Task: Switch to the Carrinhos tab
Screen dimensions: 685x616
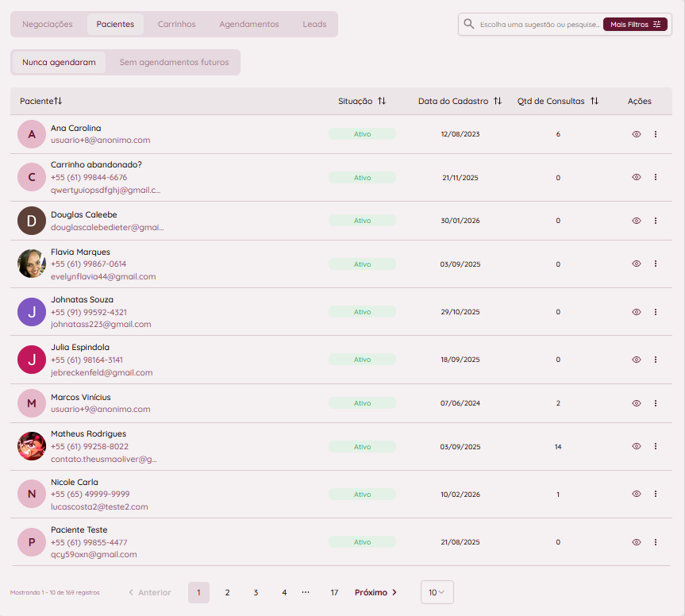Action: [x=176, y=25]
